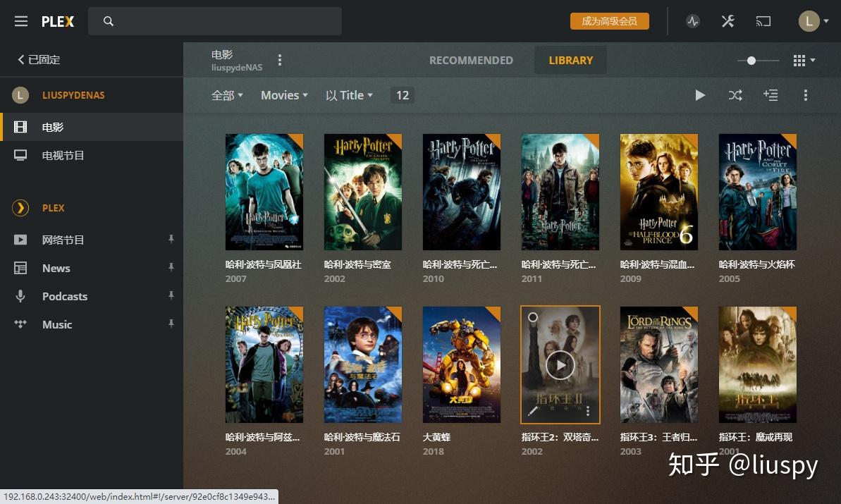
Task: Open more options on 指环王2 poster
Action: [589, 411]
